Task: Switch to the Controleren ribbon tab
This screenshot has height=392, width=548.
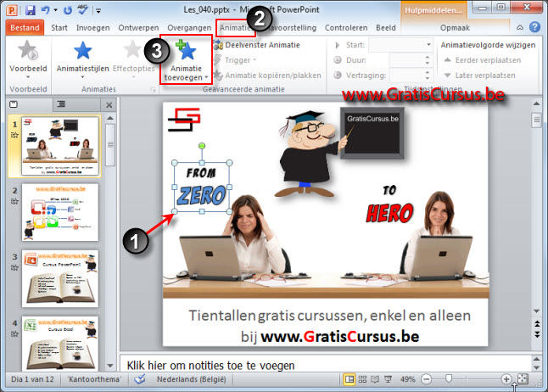Action: (x=346, y=28)
